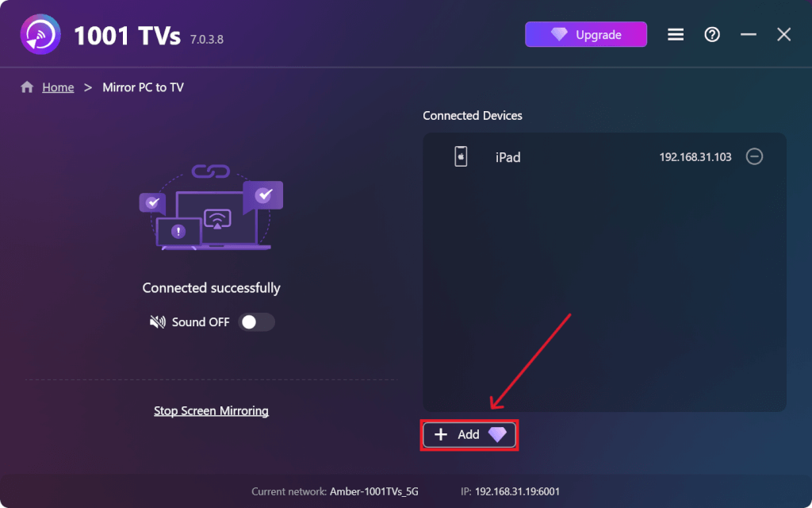The width and height of the screenshot is (812, 508).
Task: Toggle the Sound OFF switch
Action: [256, 322]
